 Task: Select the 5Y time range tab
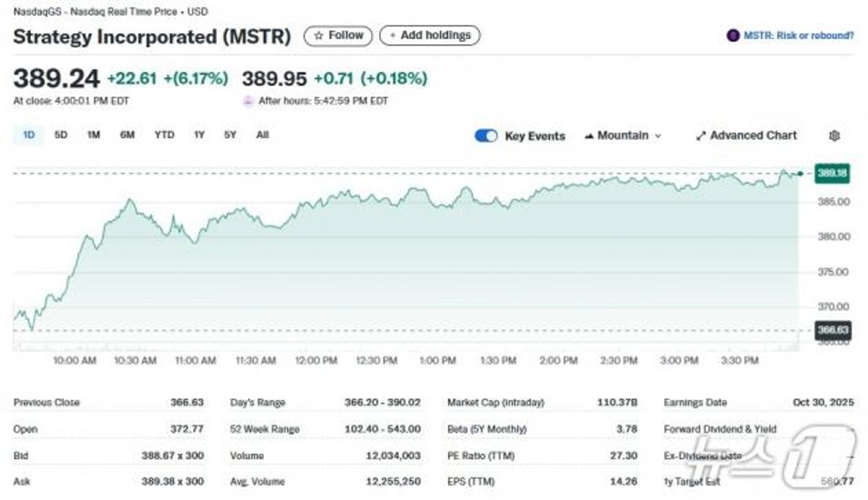tap(229, 135)
